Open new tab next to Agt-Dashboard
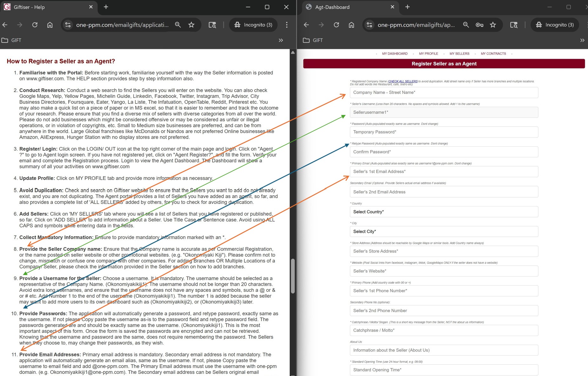This screenshot has height=376, width=588. point(408,7)
